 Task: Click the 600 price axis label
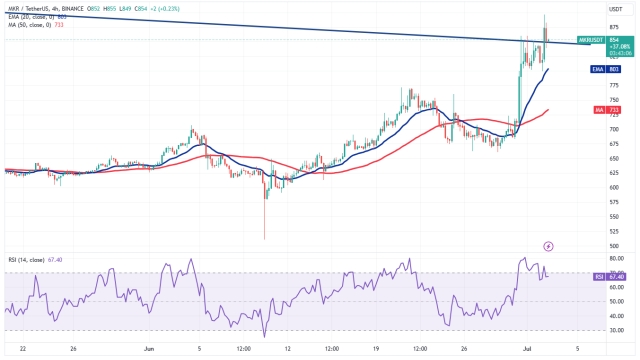tap(614, 188)
